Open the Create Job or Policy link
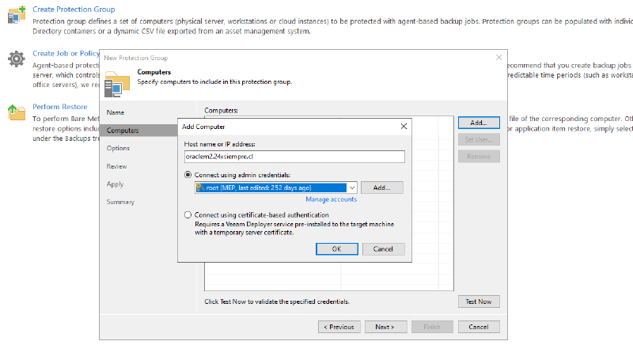 tap(66, 53)
